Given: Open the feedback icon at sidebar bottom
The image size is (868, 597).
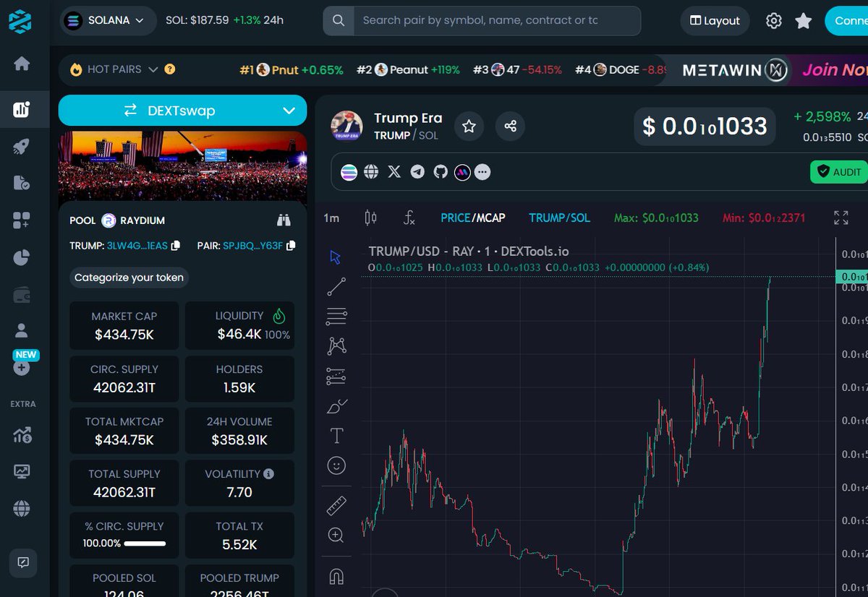Looking at the screenshot, I should point(22,562).
